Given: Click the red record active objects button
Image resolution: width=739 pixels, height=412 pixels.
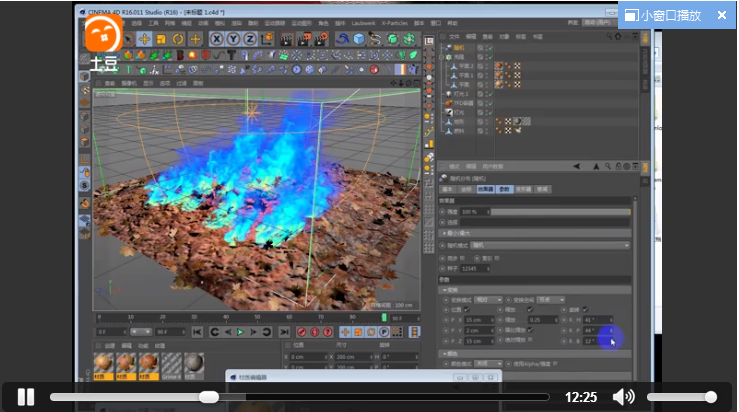Looking at the screenshot, I should coord(302,332).
